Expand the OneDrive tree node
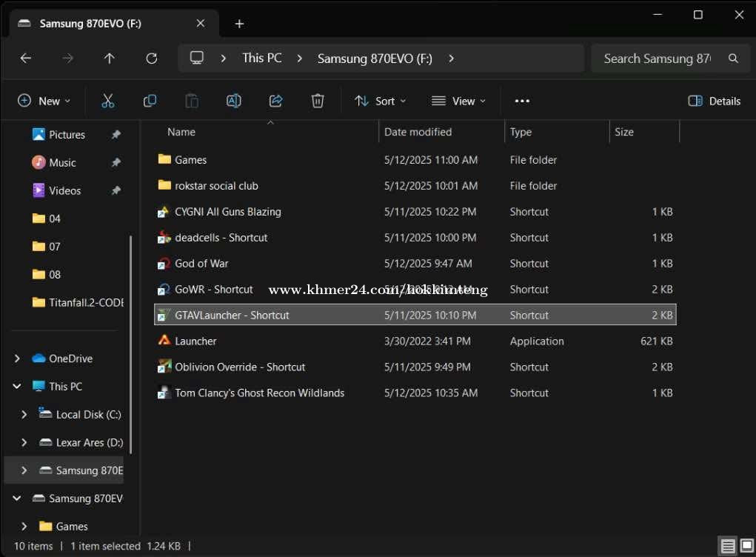The width and height of the screenshot is (756, 557). point(17,358)
